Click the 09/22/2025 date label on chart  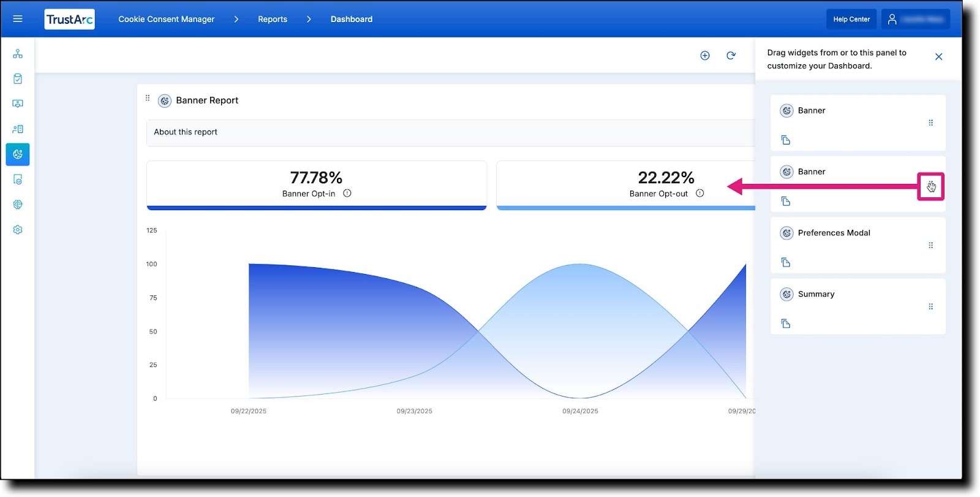point(249,411)
